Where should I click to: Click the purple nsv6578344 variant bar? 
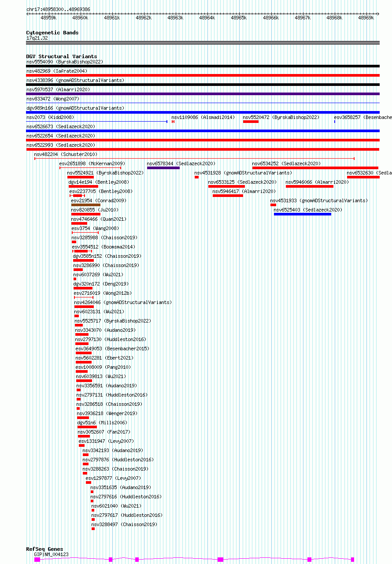click(163, 168)
